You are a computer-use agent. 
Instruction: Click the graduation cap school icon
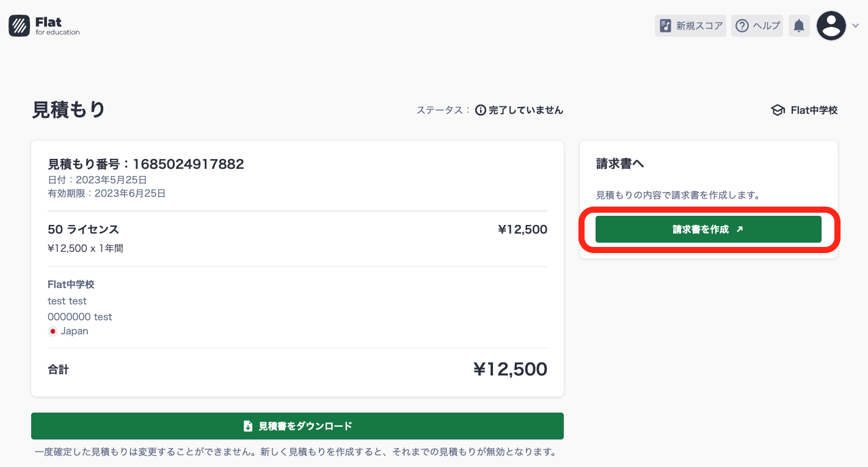778,110
